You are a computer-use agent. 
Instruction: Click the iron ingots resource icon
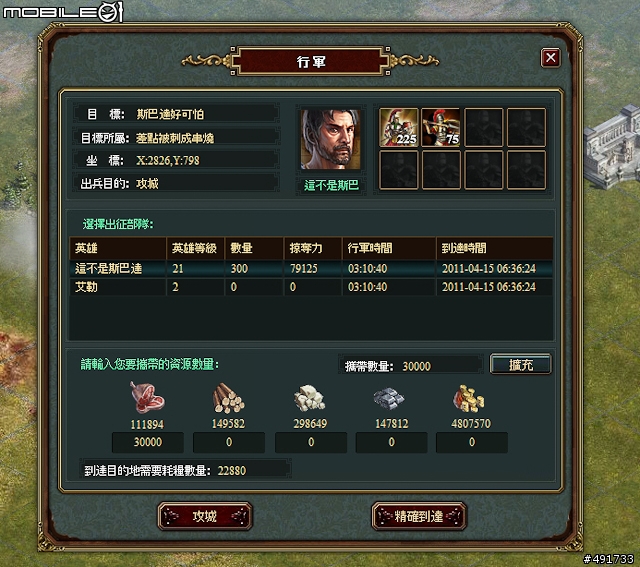[389, 398]
